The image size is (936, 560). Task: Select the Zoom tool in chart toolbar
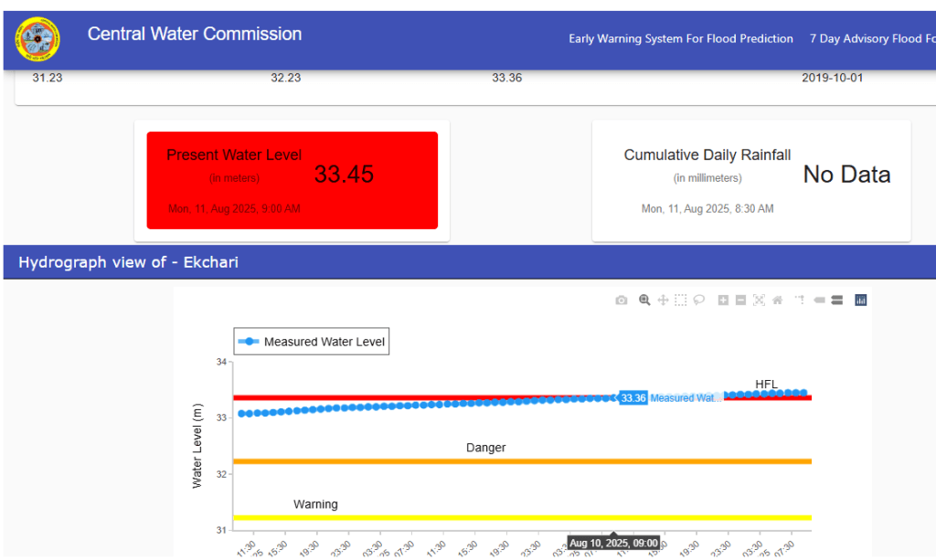[644, 300]
